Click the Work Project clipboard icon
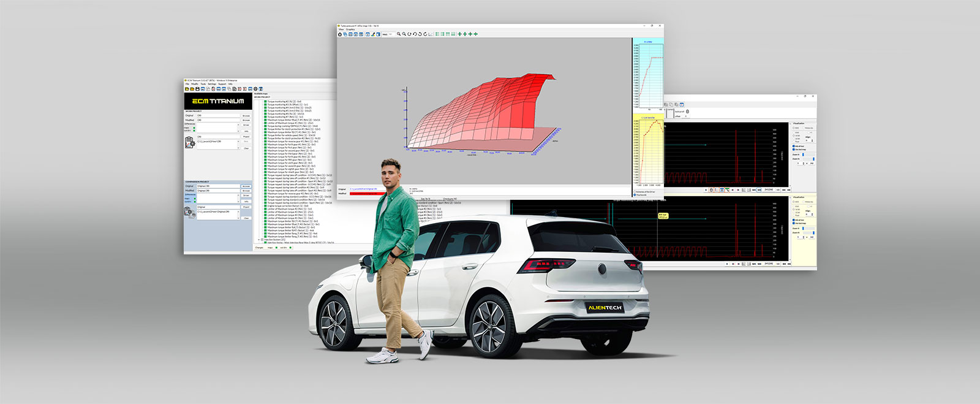This screenshot has height=404, width=980. (189, 142)
